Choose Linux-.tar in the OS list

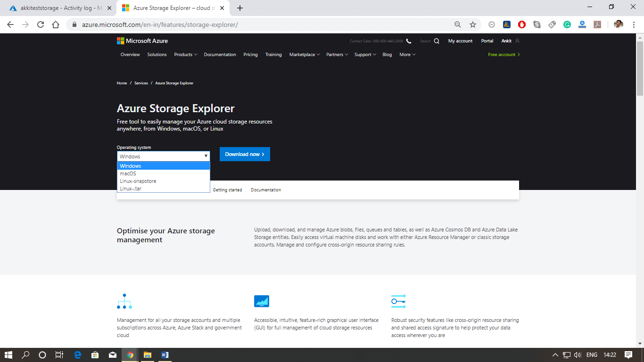click(x=163, y=189)
